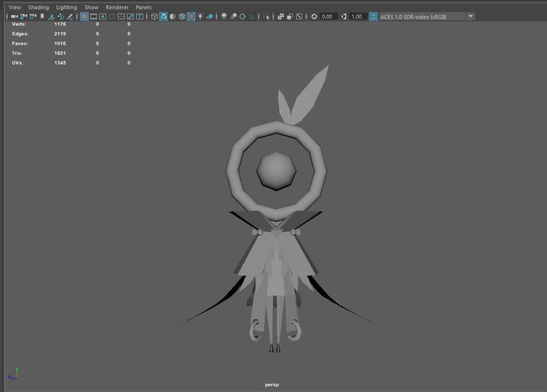The width and height of the screenshot is (547, 392).
Task: Toggle the Safe Action overlay
Action: click(x=130, y=17)
